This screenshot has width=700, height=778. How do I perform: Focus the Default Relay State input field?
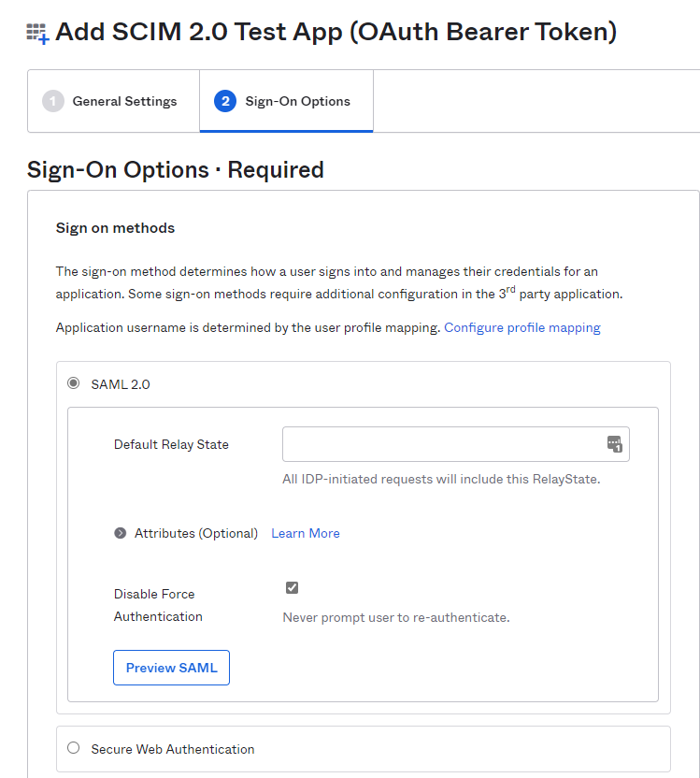coord(456,444)
